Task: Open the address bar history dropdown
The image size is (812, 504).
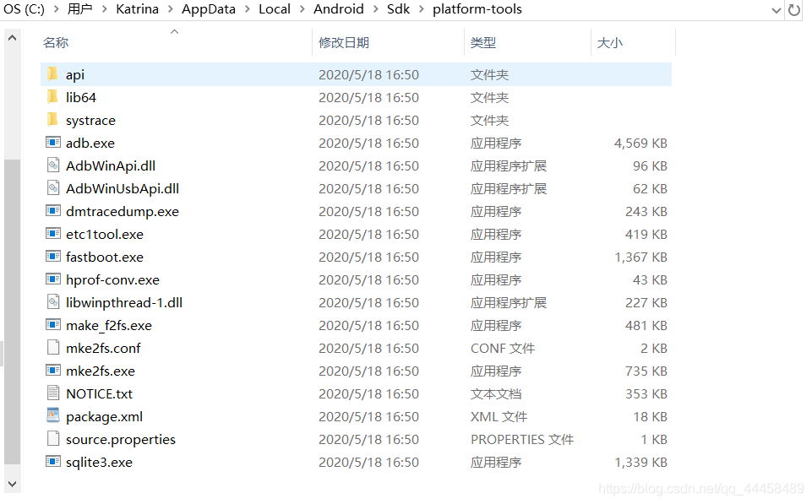Action: (776, 10)
